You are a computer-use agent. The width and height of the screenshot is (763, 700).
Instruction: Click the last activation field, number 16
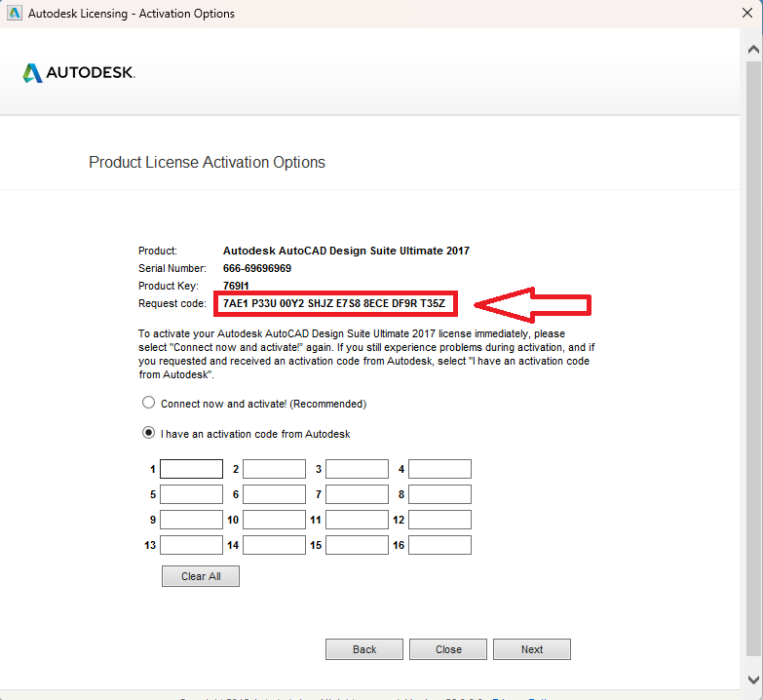[439, 545]
